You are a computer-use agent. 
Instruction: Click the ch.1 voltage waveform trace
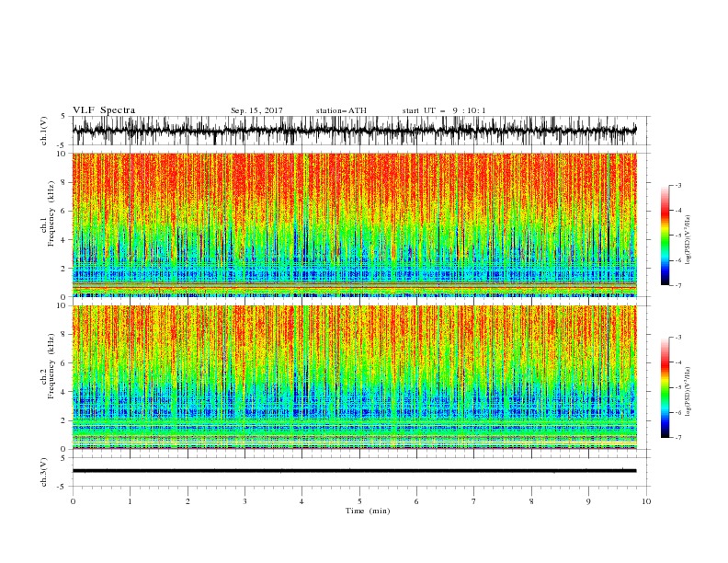point(354,131)
